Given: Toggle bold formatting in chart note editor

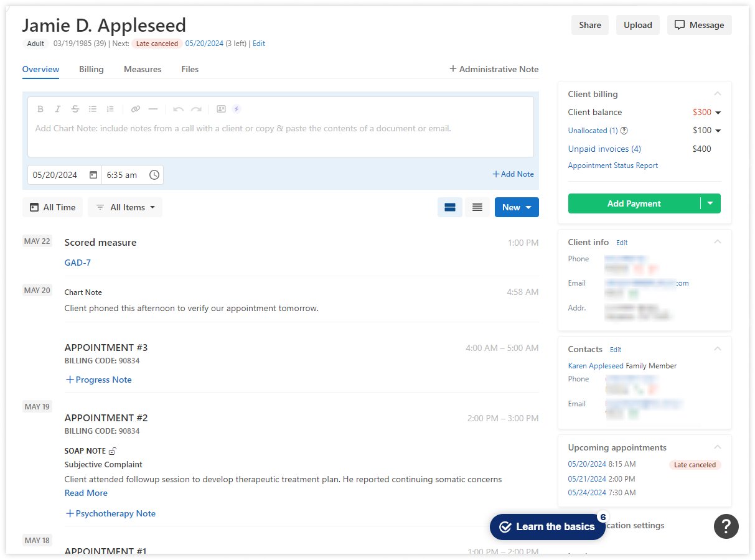Looking at the screenshot, I should click(40, 109).
